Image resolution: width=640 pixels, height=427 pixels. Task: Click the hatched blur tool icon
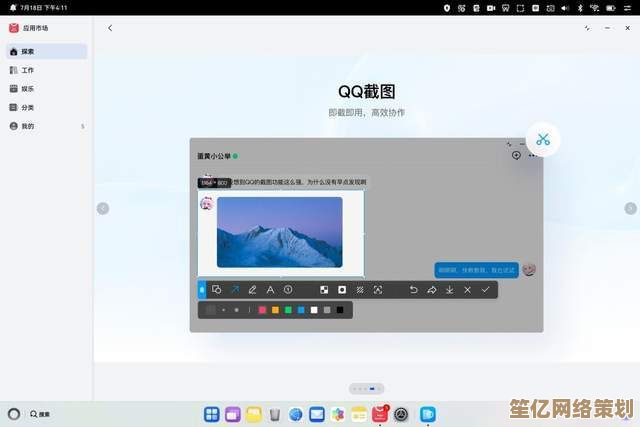click(360, 290)
